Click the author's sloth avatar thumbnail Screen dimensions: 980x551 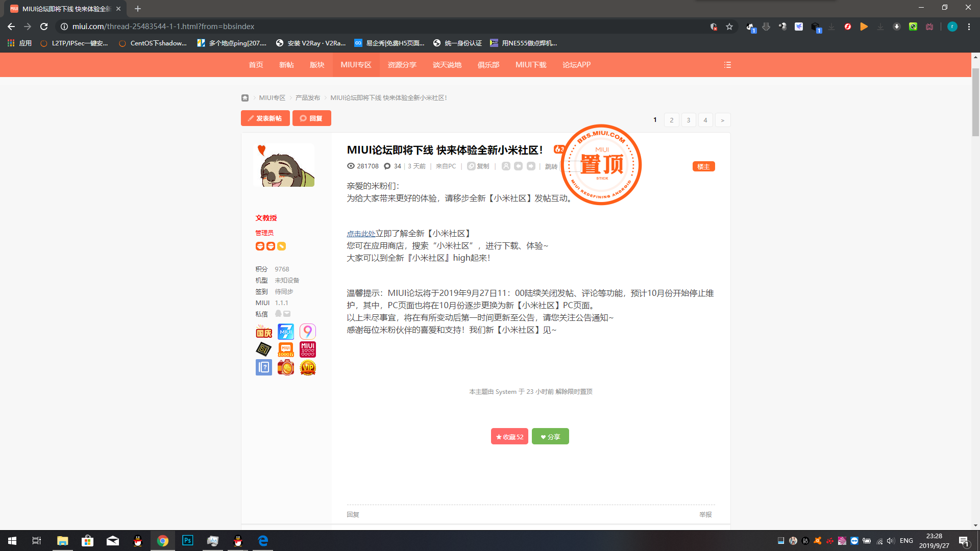pos(284,165)
